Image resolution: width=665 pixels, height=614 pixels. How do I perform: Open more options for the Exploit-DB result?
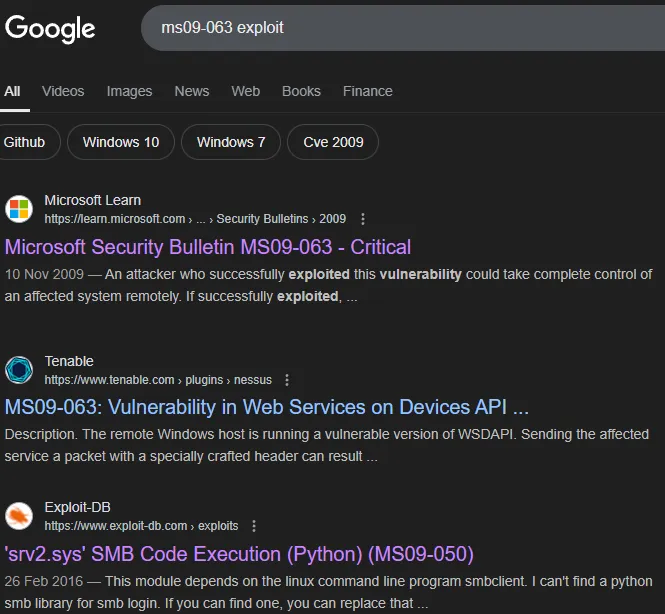pos(254,526)
